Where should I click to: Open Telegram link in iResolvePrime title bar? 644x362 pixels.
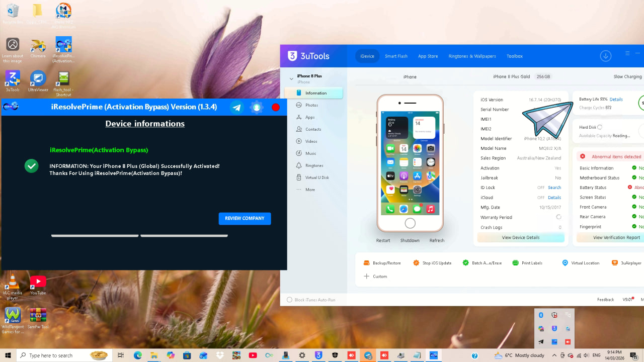click(237, 107)
